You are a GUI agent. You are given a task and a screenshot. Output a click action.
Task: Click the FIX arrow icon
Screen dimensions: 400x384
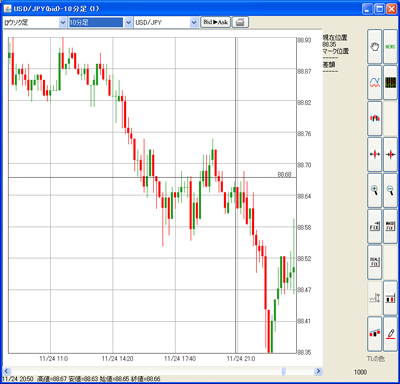[x=375, y=226]
